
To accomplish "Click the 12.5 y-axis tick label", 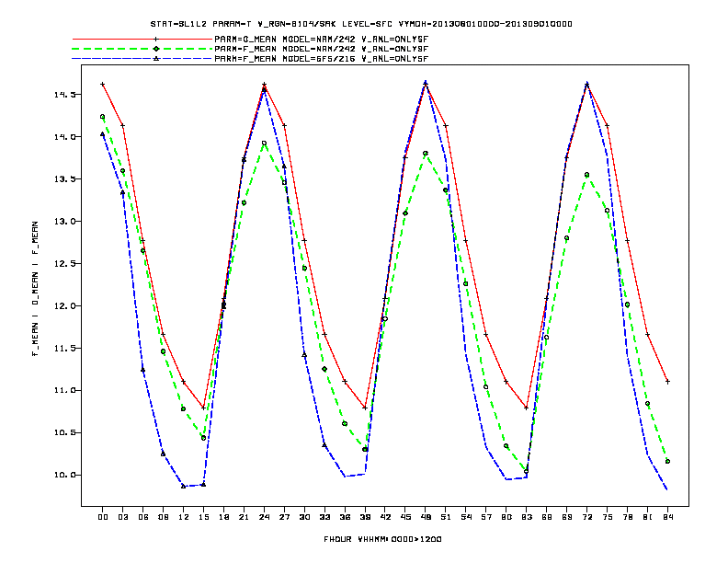I will 64,264.
